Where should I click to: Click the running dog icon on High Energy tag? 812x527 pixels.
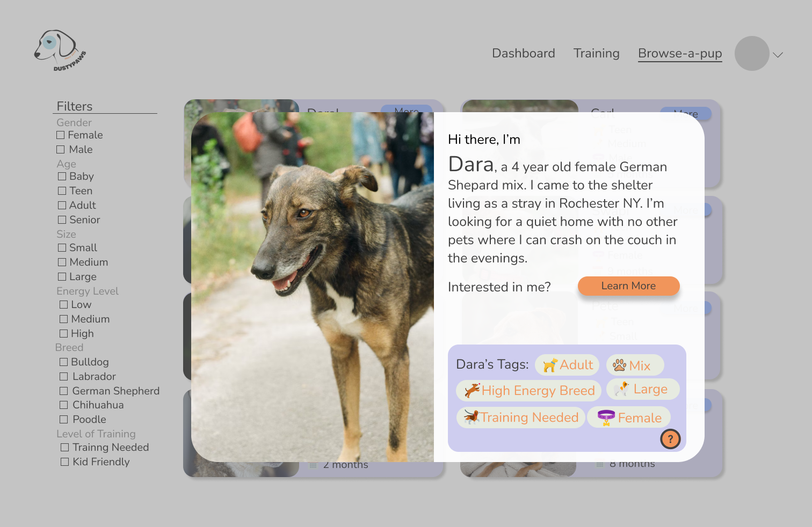[472, 390]
